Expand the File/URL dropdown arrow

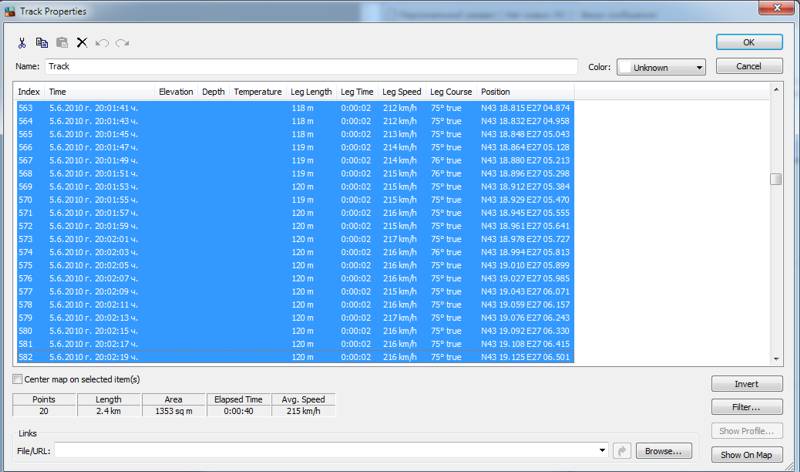603,451
